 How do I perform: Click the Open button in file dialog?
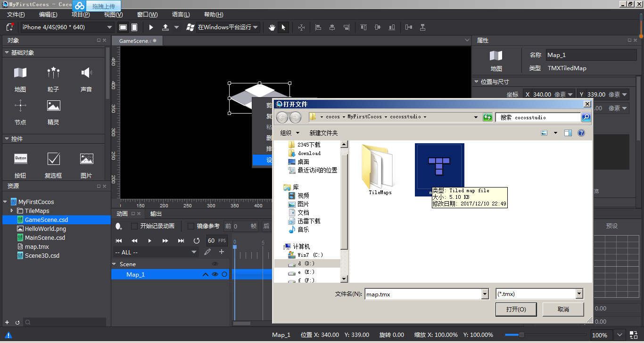[516, 309]
